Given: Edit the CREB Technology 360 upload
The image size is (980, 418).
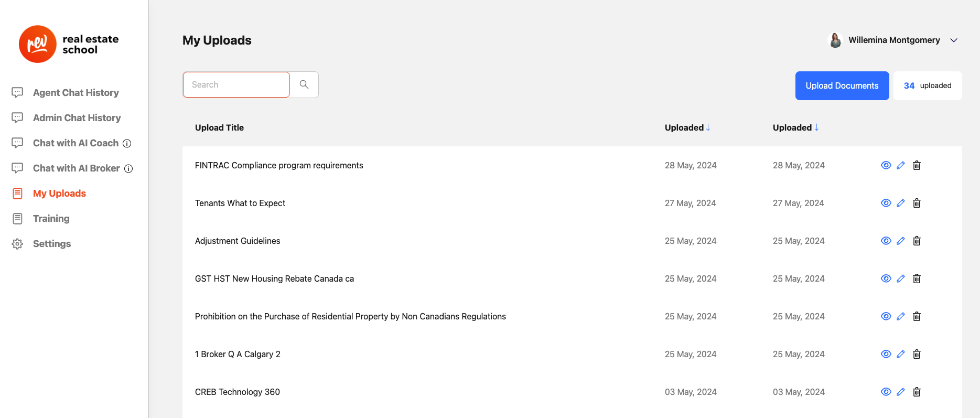Looking at the screenshot, I should [x=901, y=392].
